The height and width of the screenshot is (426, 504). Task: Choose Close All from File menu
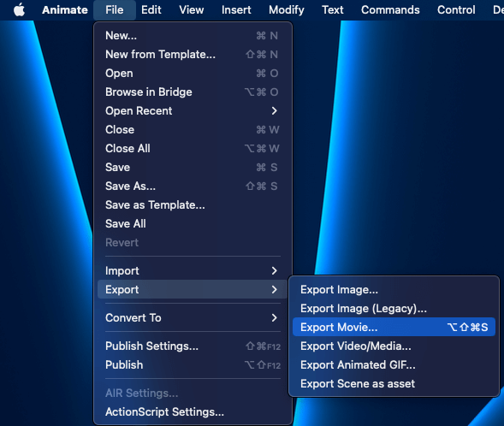click(x=193, y=149)
